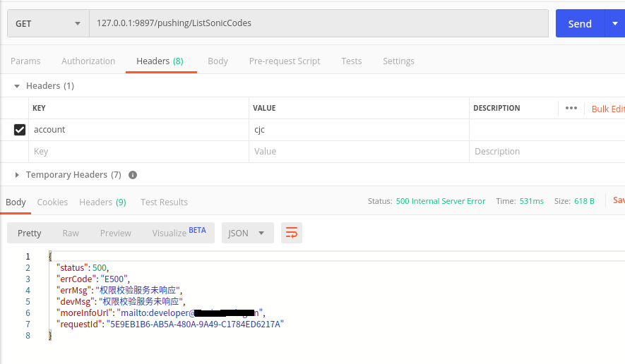
Task: Select the response Body tab
Action: click(16, 202)
